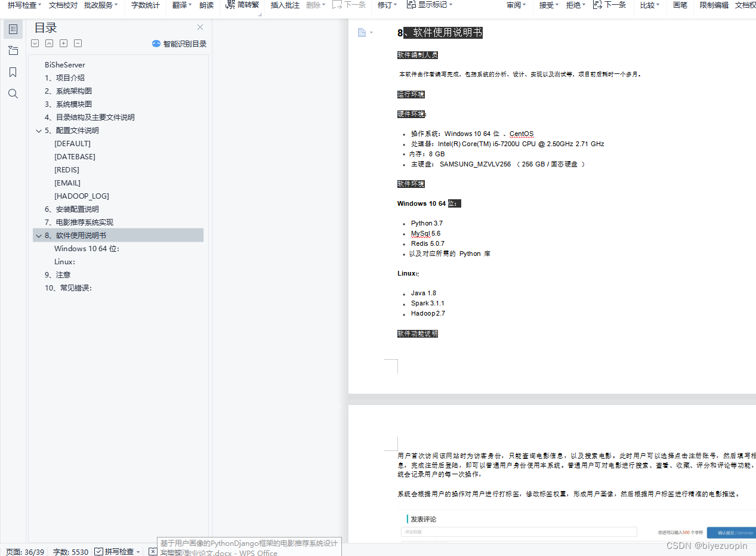Close the 目录 navigation pane
Screen dimensions: 756x556
[200, 27]
